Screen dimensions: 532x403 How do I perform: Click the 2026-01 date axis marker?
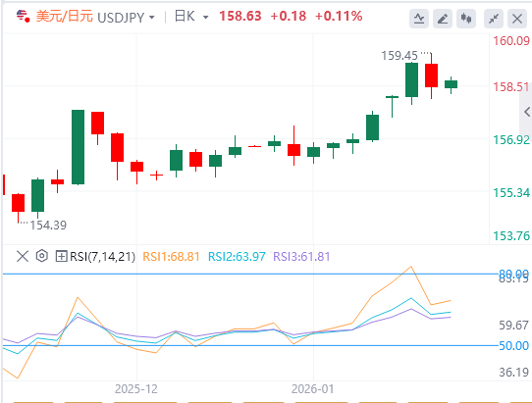coord(313,389)
